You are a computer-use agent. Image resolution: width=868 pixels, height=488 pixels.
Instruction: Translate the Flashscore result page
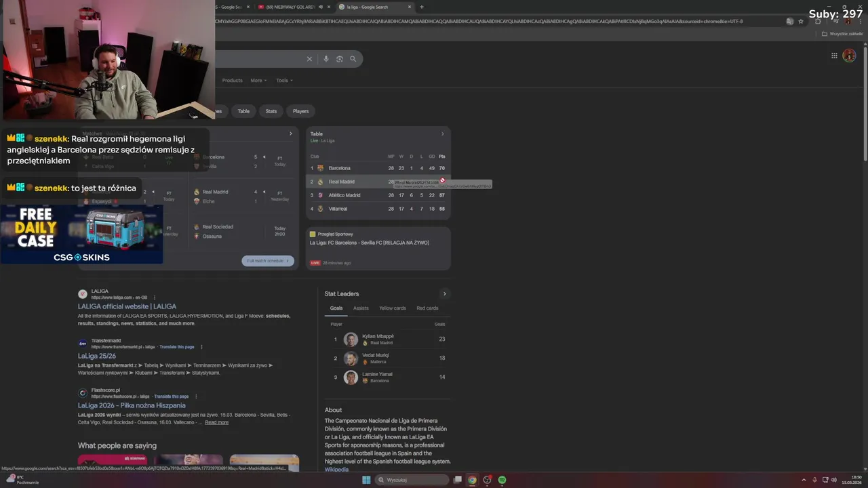pyautogui.click(x=172, y=396)
